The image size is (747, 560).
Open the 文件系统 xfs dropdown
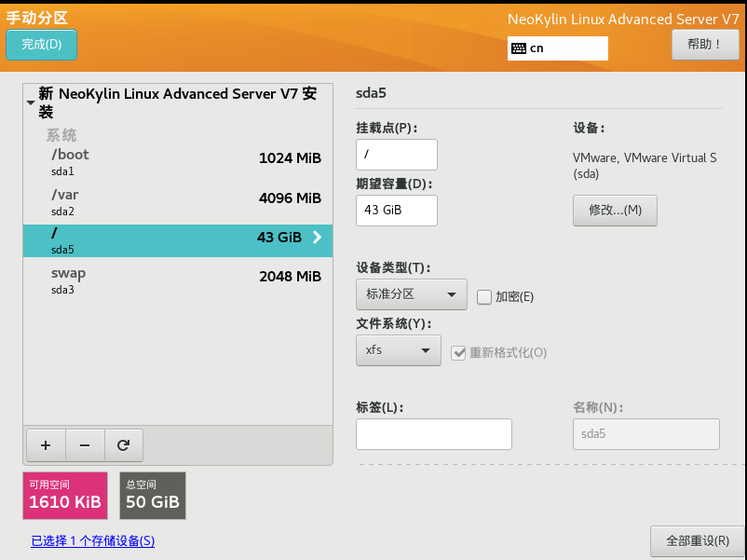pos(399,350)
